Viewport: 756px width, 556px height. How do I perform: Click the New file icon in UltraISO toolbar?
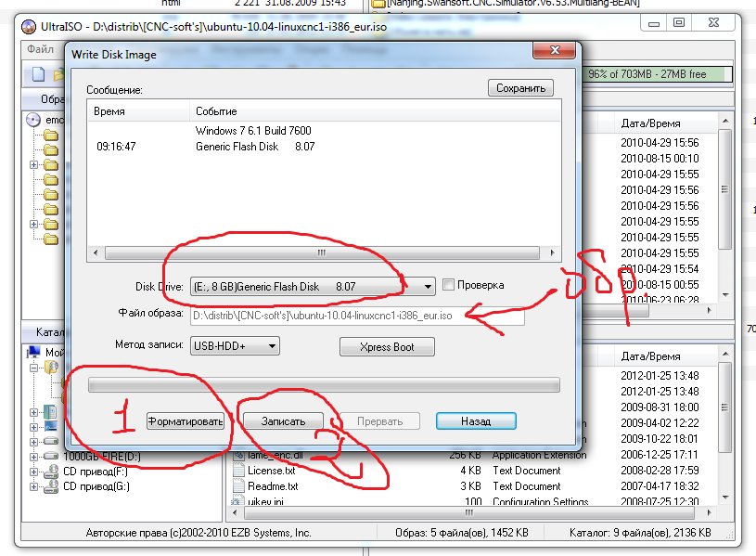coord(38,74)
